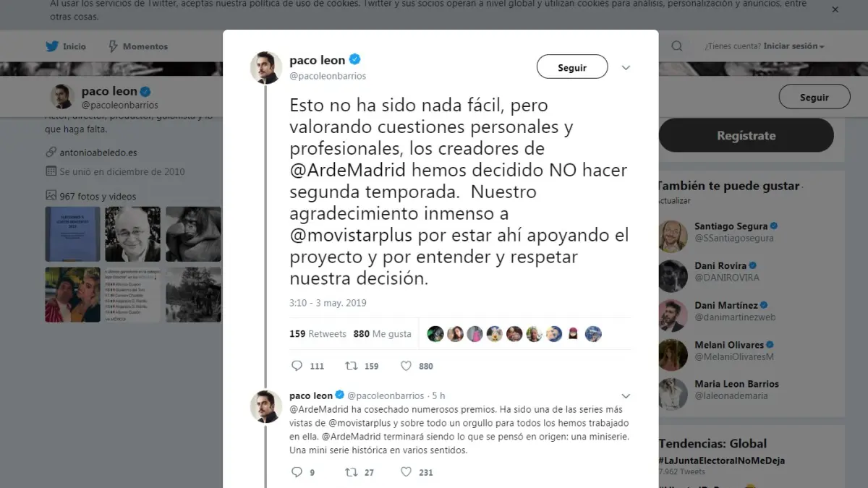Open the Momentos tab
The height and width of the screenshot is (488, 868).
137,46
